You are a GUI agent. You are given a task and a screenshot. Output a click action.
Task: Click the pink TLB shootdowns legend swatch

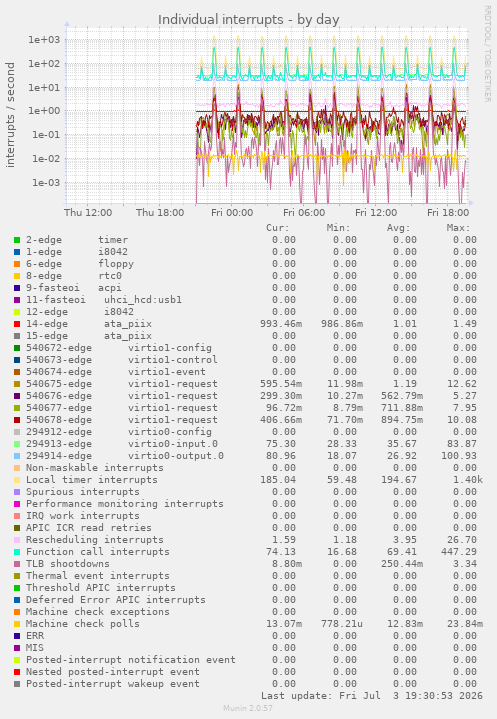pos(17,564)
